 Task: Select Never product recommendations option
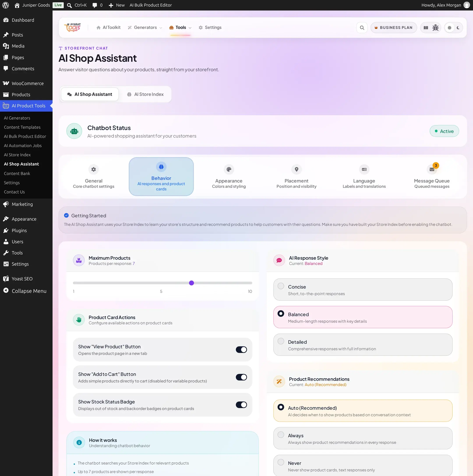point(363,465)
